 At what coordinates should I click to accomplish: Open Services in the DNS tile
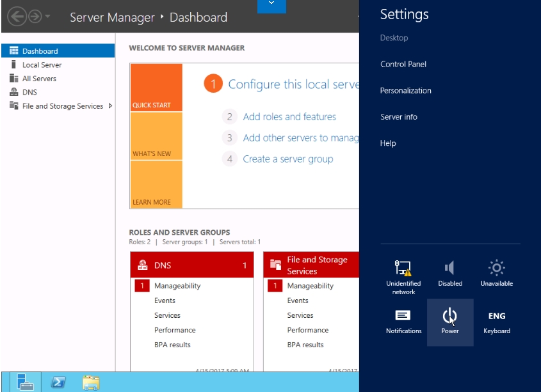click(x=167, y=315)
